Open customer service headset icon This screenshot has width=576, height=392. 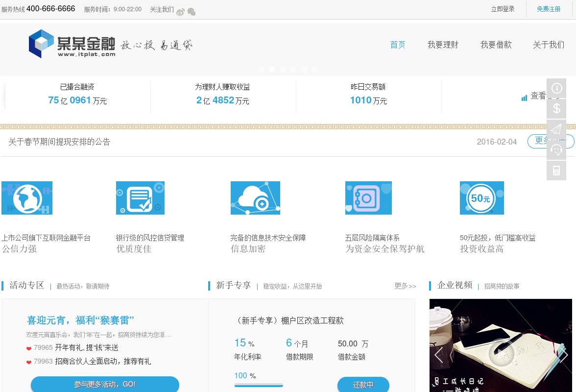[x=556, y=149]
